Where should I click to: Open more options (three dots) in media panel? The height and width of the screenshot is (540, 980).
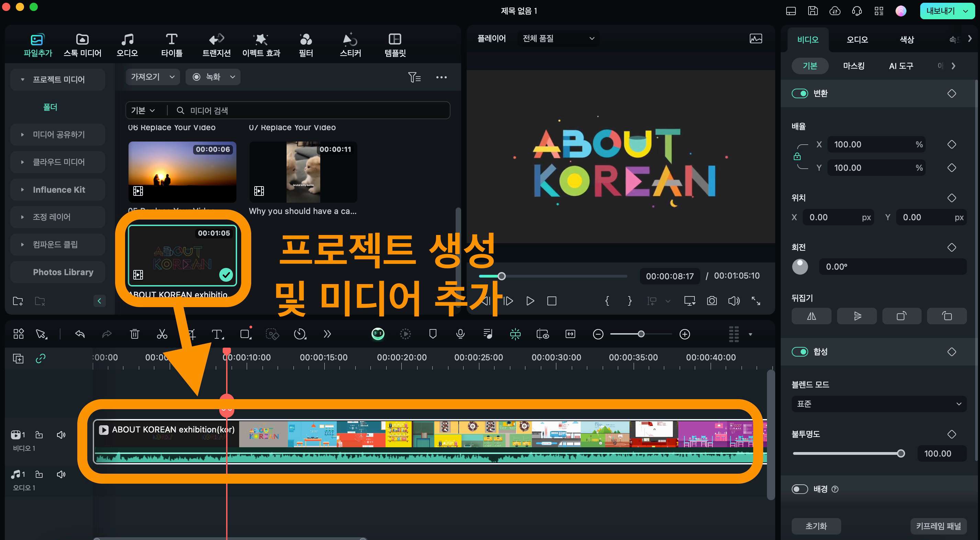pos(441,77)
